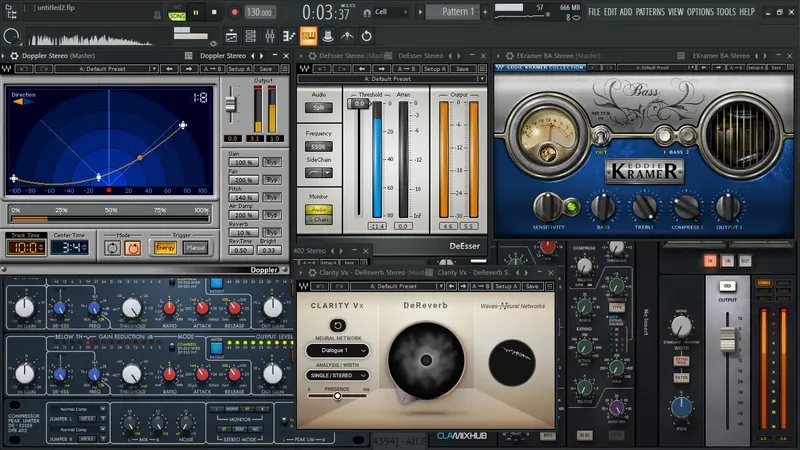
Task: Click the Energy trigger button
Action: tap(166, 247)
